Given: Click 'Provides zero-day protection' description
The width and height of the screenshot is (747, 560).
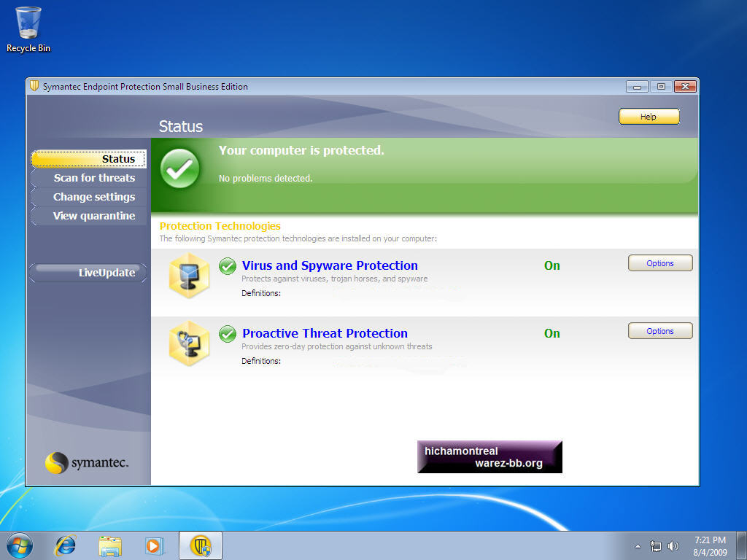Looking at the screenshot, I should click(337, 346).
